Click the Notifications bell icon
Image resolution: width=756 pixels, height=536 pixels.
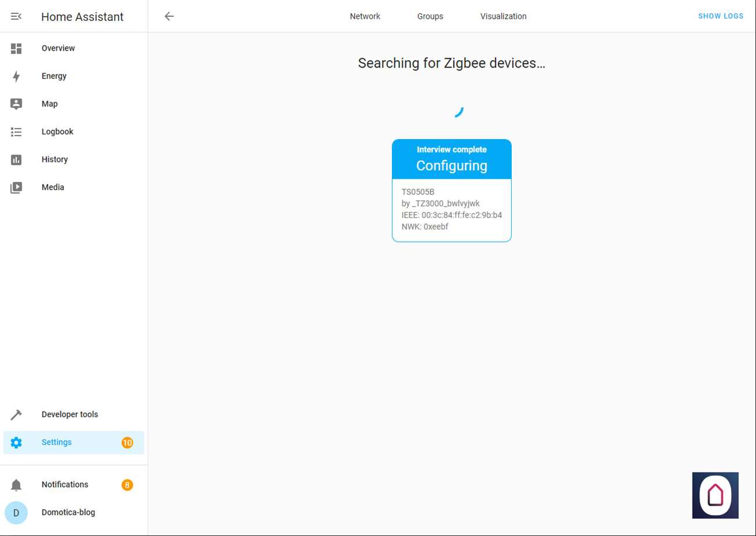(x=16, y=485)
